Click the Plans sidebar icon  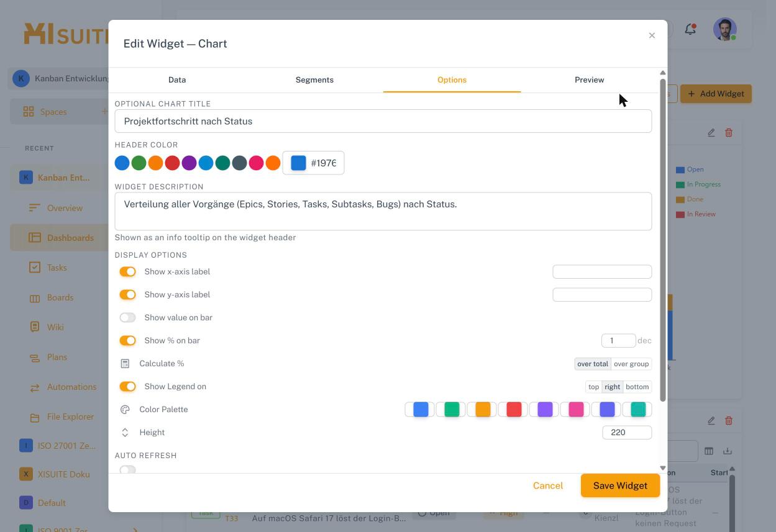35,357
